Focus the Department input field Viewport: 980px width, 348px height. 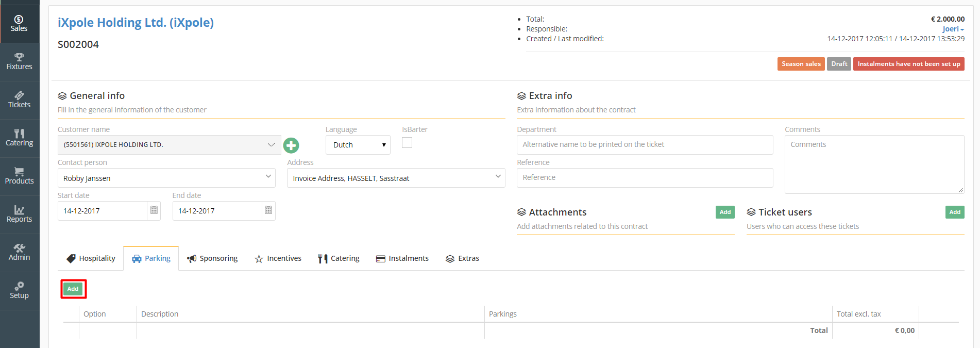point(645,144)
